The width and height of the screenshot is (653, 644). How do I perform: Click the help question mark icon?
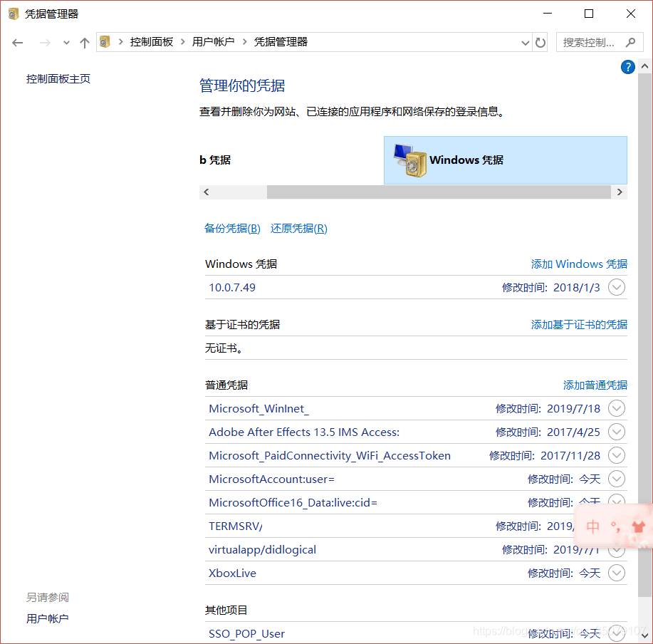point(627,67)
